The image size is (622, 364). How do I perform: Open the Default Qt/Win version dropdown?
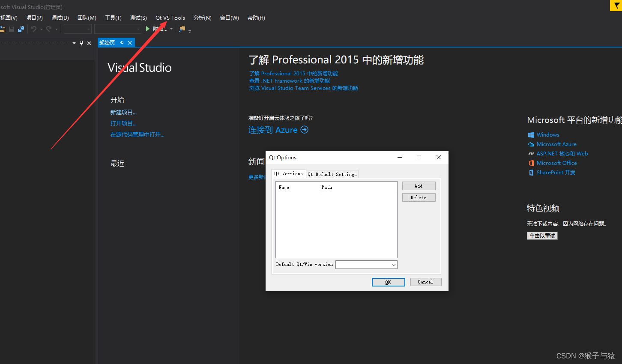click(393, 264)
